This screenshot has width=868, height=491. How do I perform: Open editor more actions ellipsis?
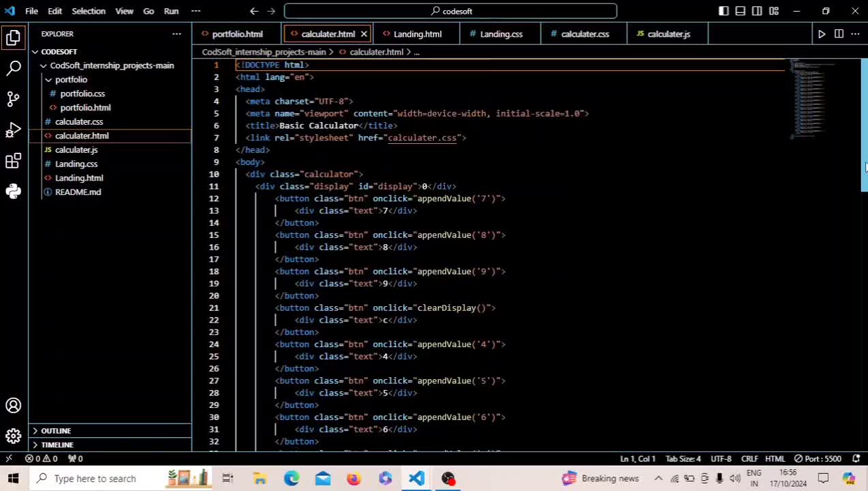[855, 33]
